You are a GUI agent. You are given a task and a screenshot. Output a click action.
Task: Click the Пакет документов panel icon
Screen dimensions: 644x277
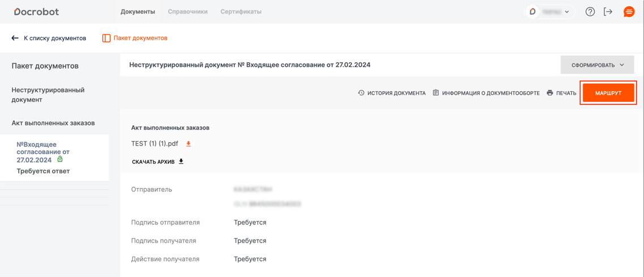(x=106, y=38)
